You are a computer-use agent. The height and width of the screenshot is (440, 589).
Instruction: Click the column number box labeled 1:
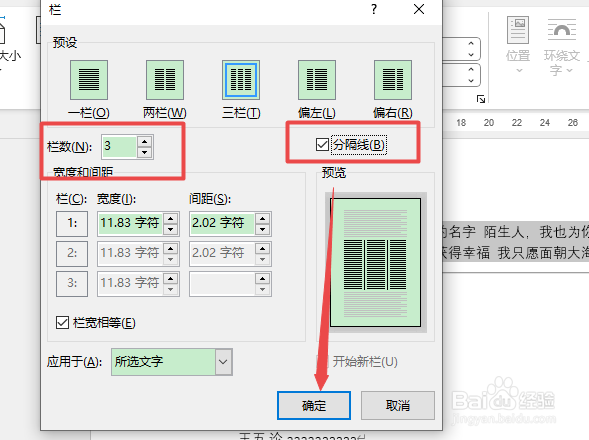[72, 224]
